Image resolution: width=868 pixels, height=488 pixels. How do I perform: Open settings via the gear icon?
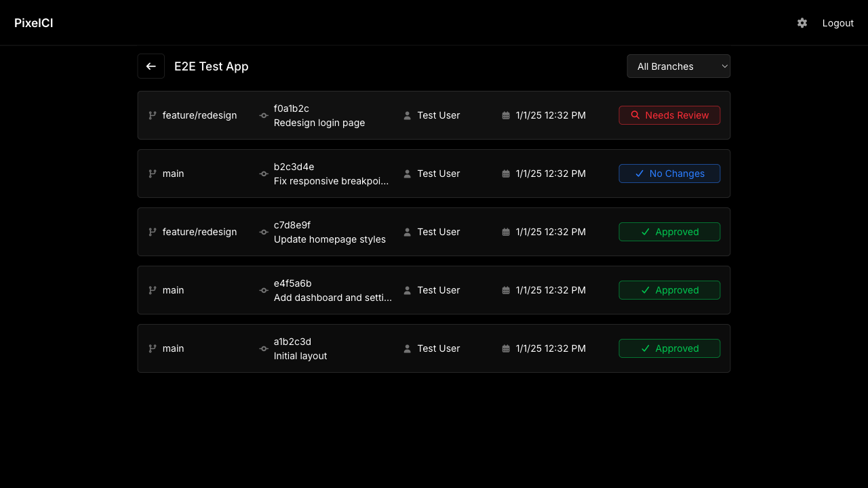tap(802, 23)
